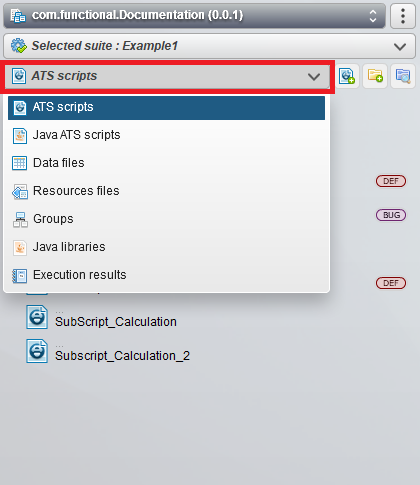Open the SubScript_Calculation script entry

click(116, 322)
